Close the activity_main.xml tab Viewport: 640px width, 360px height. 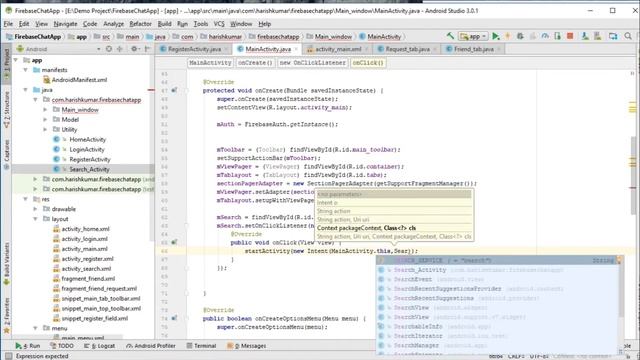pos(367,49)
